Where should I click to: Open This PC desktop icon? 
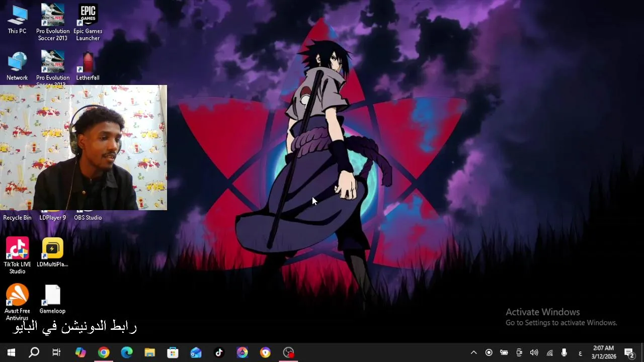point(17,20)
